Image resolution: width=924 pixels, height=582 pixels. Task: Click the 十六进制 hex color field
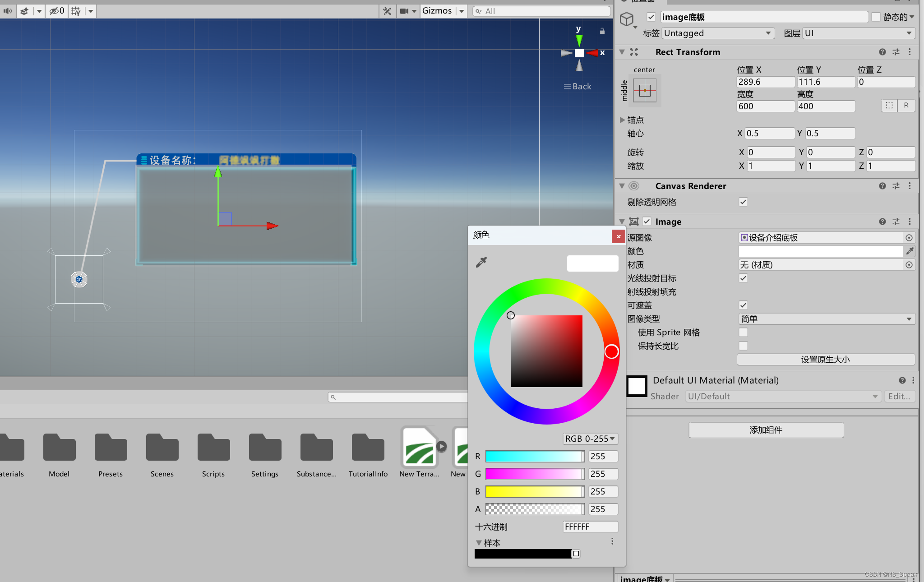(x=591, y=527)
